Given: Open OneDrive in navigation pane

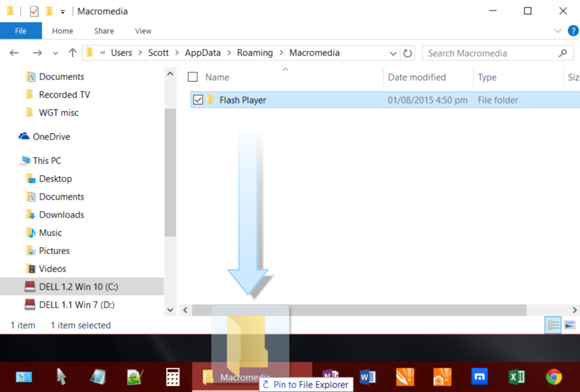Looking at the screenshot, I should point(52,137).
